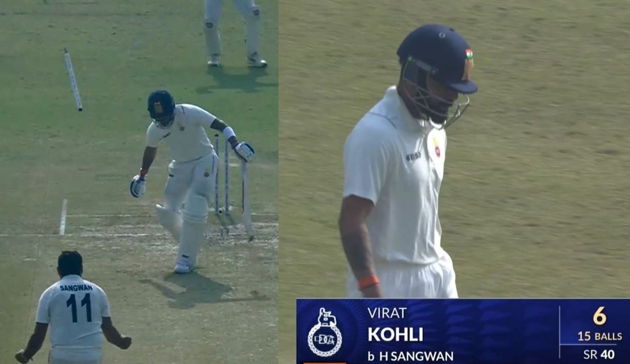Click the dismissal text 'b H SANGWAN'
The width and height of the screenshot is (630, 364).
coord(411,356)
